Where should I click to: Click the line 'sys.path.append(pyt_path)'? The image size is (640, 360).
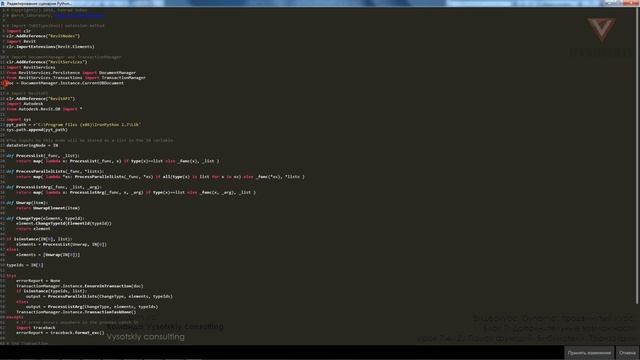pos(37,130)
